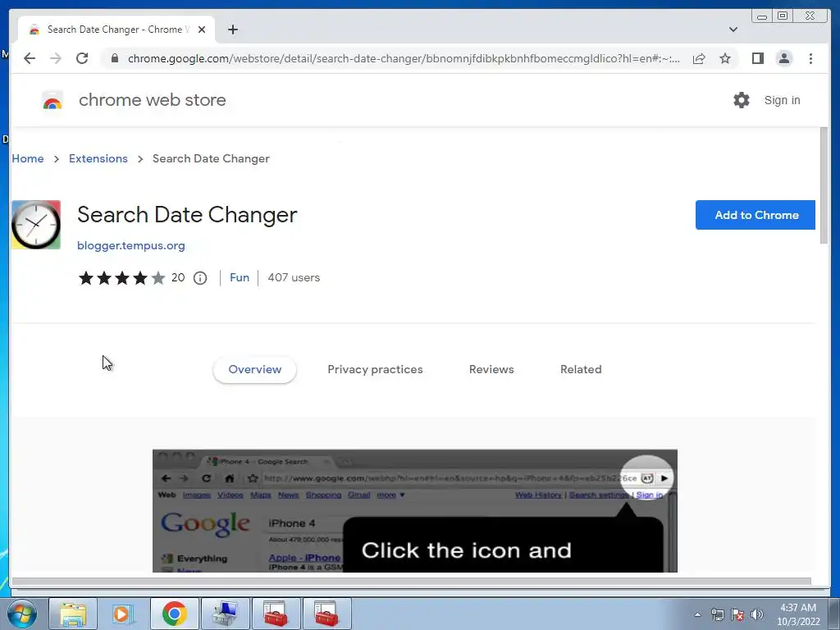Open File Explorer from the taskbar
Screen dimensions: 840x630
73,614
